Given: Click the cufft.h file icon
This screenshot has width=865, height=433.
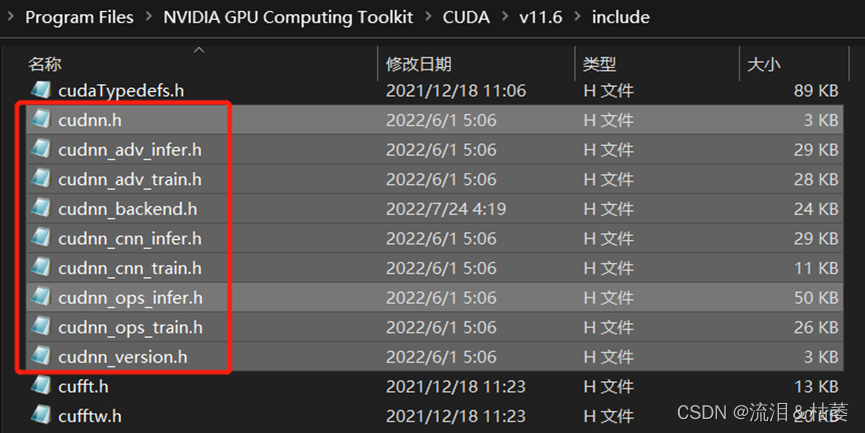Looking at the screenshot, I should pyautogui.click(x=41, y=386).
